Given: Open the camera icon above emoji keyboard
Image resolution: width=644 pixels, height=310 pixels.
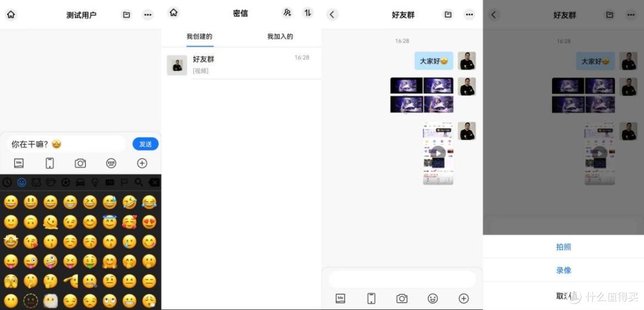Looking at the screenshot, I should (80, 163).
